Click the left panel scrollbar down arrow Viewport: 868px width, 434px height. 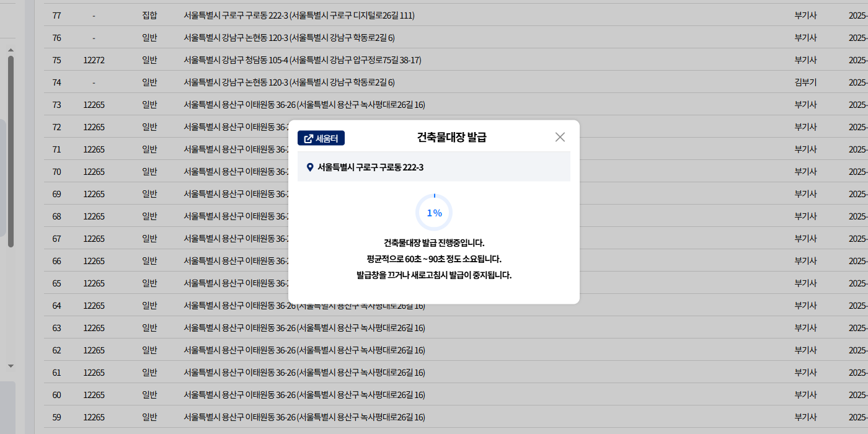pyautogui.click(x=11, y=366)
